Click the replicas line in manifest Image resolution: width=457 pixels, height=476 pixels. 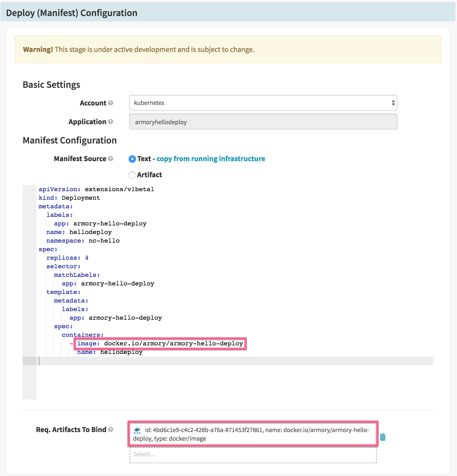[67, 258]
